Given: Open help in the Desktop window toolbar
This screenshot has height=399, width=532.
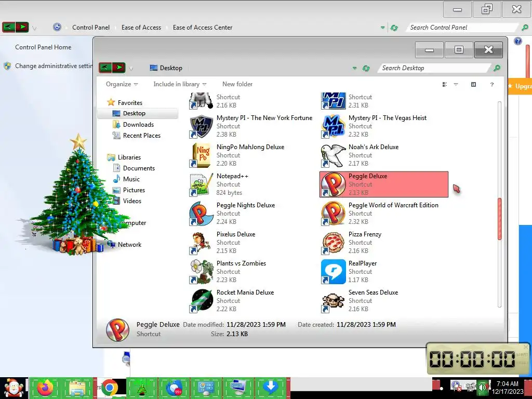Looking at the screenshot, I should tap(492, 85).
